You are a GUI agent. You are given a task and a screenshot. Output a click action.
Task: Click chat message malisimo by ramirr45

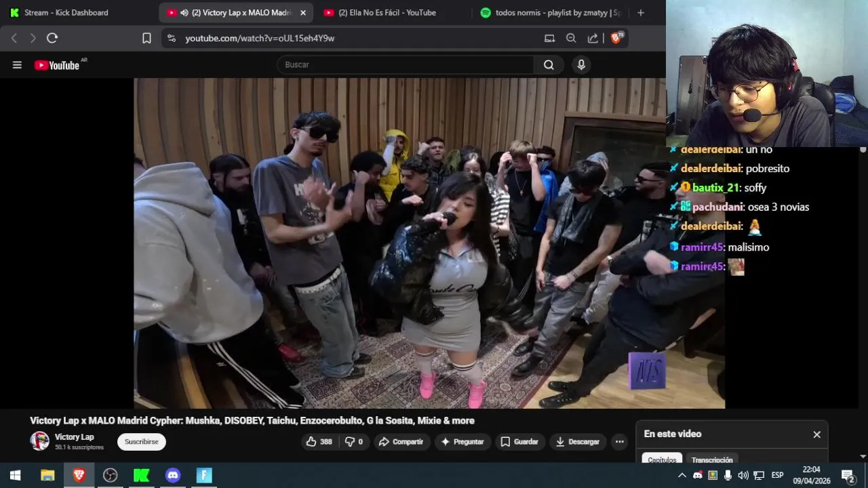[749, 247]
